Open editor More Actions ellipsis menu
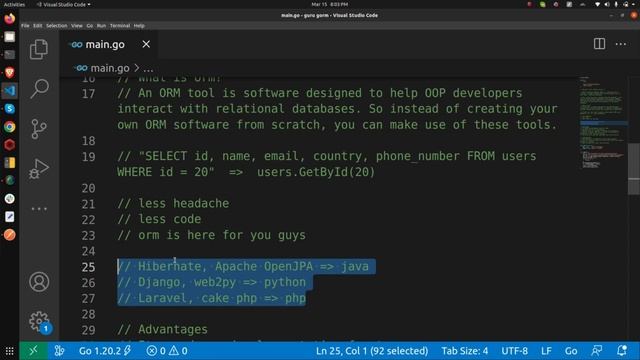The height and width of the screenshot is (360, 640). click(620, 44)
